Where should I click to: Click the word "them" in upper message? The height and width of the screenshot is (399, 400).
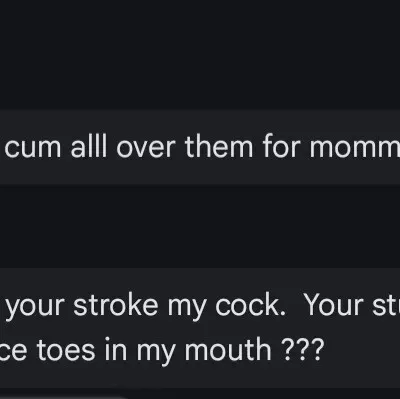[x=219, y=147]
